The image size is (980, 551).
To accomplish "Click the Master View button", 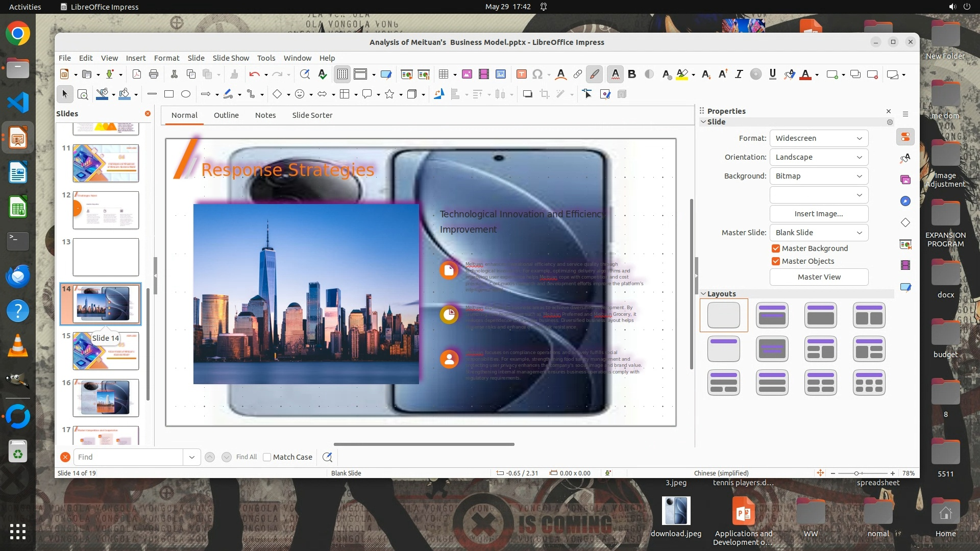I will 819,277.
